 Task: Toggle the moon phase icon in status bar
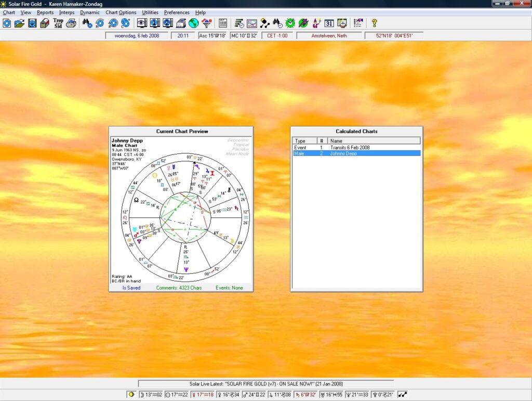tap(132, 395)
